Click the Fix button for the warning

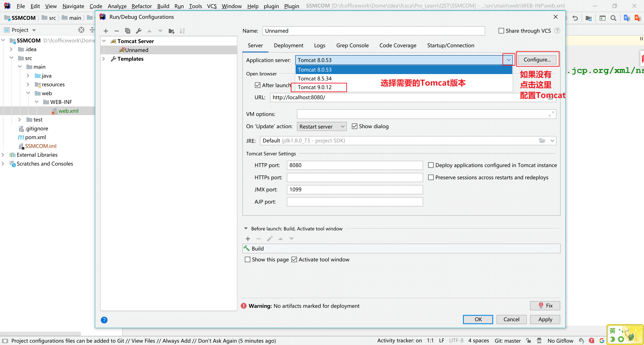pyautogui.click(x=545, y=305)
